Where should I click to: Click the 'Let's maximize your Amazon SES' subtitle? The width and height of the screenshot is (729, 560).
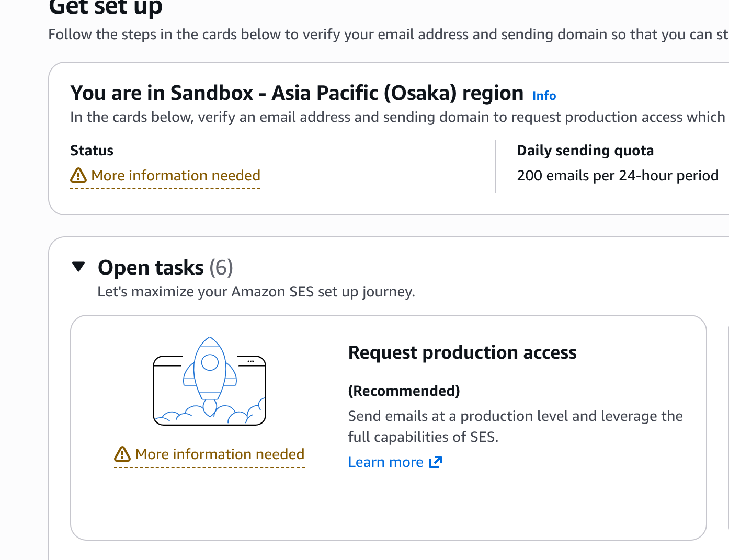(x=256, y=292)
